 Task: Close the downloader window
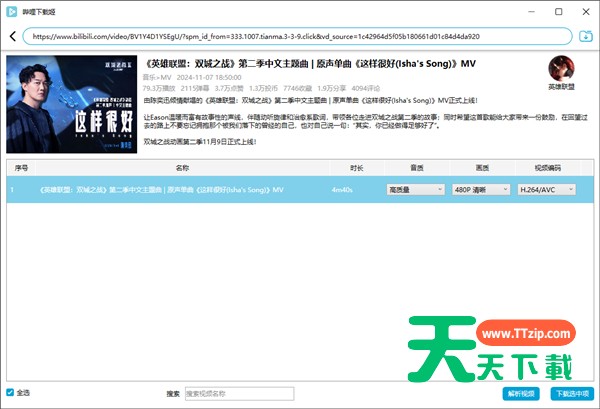tap(586, 12)
